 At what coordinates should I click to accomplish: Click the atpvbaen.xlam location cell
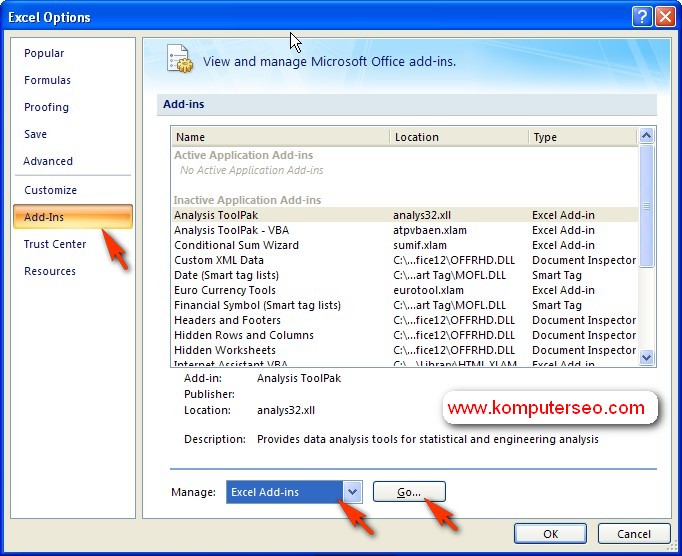pyautogui.click(x=430, y=230)
